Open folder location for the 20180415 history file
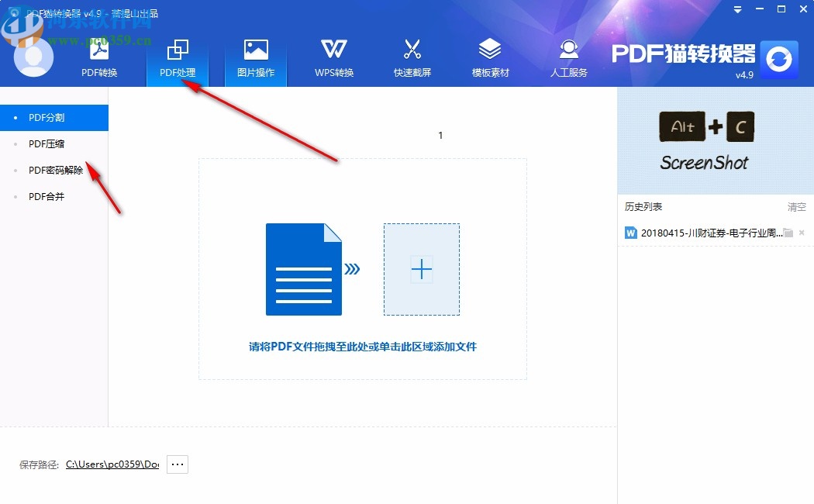 787,232
